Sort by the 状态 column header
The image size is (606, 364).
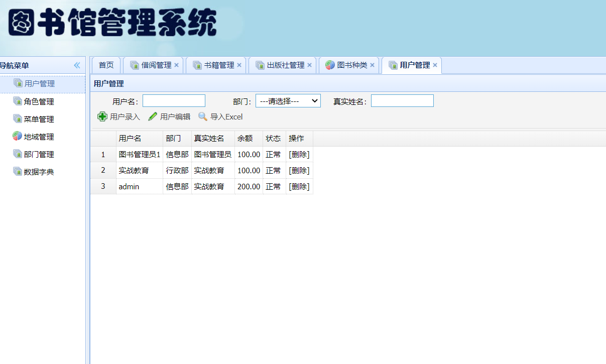pos(274,139)
